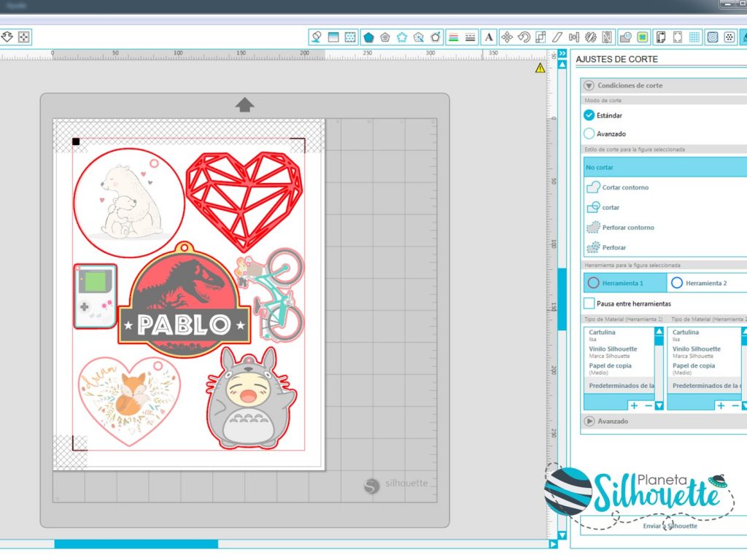Select the plain 'Perforar' cut style
747x560 pixels.
(665, 248)
